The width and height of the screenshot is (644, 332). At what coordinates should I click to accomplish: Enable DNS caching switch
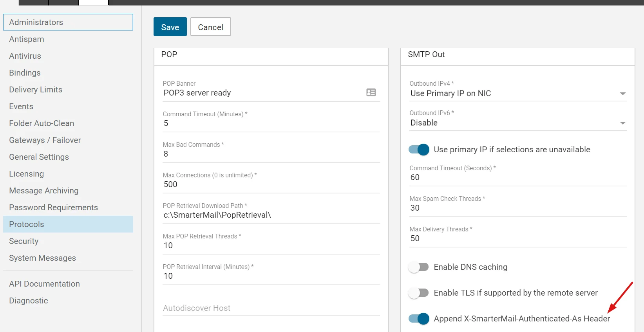(x=419, y=267)
